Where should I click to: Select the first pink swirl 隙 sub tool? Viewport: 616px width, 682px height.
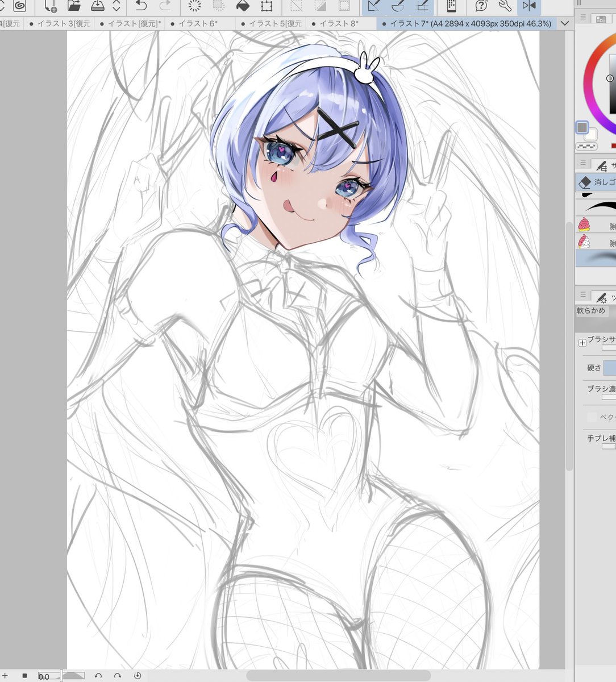click(596, 225)
